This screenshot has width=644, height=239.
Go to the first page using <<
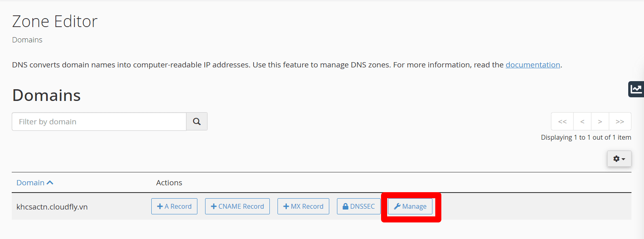click(x=562, y=121)
